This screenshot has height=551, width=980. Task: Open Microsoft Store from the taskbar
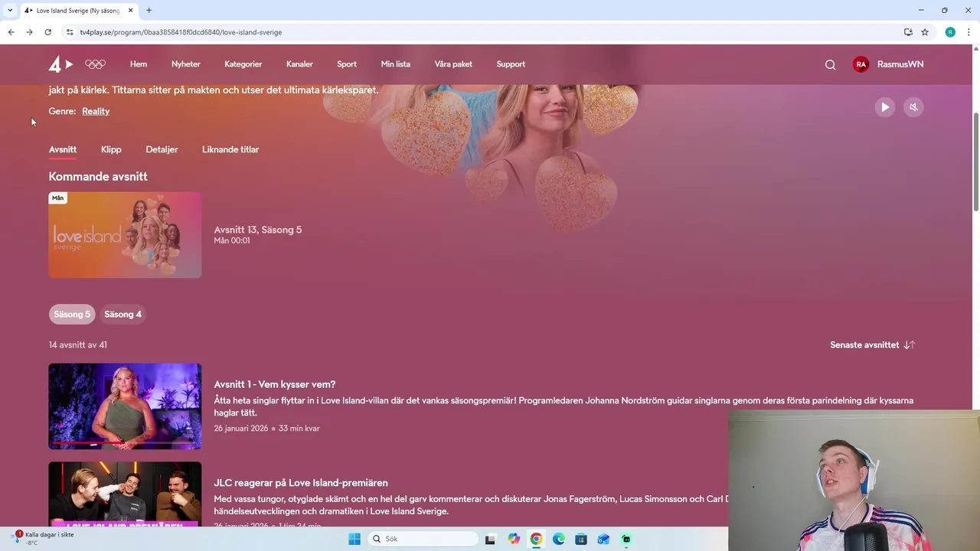tap(581, 539)
